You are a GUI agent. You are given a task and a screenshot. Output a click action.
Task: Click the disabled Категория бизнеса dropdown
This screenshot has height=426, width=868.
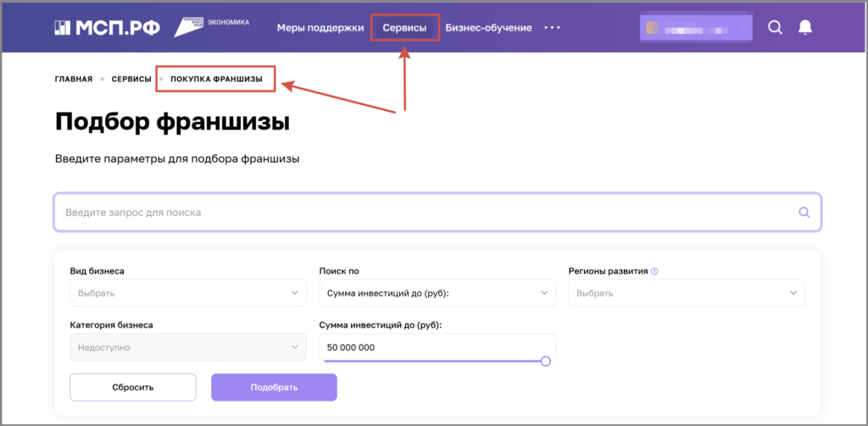pyautogui.click(x=187, y=347)
